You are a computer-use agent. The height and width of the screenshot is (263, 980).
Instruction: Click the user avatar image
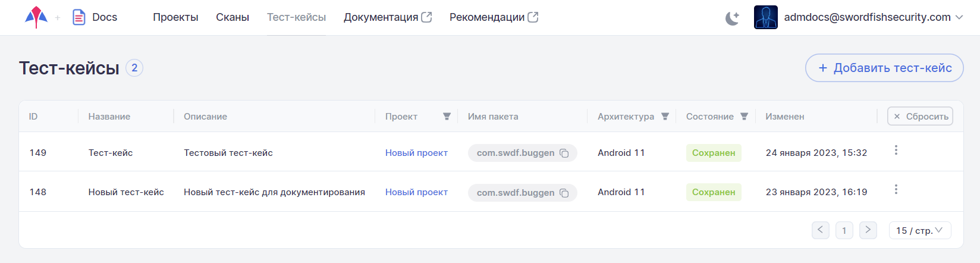[765, 17]
